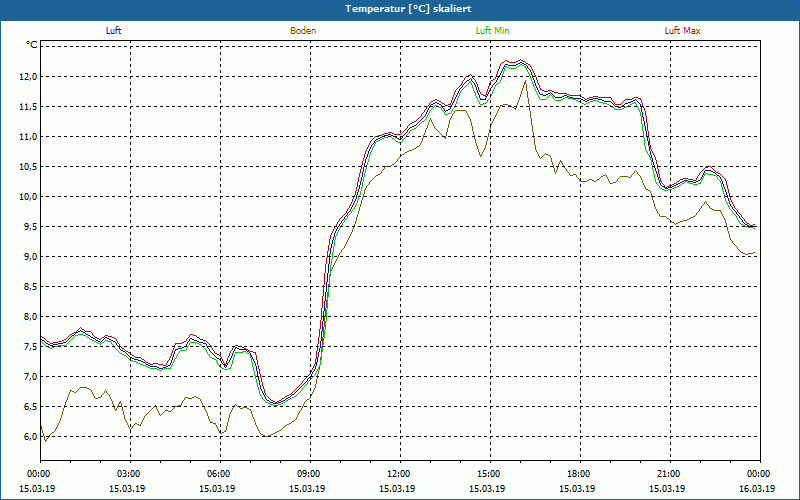Click the "Temperatur [°C] skaliert" chart title
The height and width of the screenshot is (500, 800).
[x=400, y=9]
